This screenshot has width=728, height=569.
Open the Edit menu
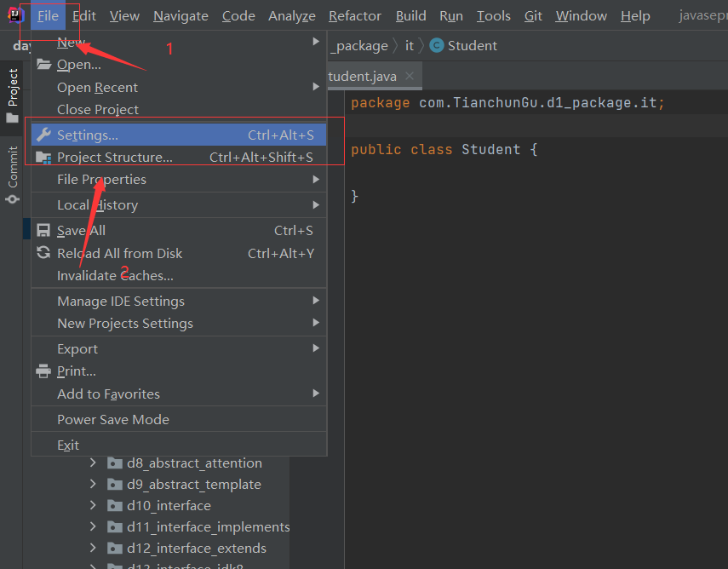[84, 16]
